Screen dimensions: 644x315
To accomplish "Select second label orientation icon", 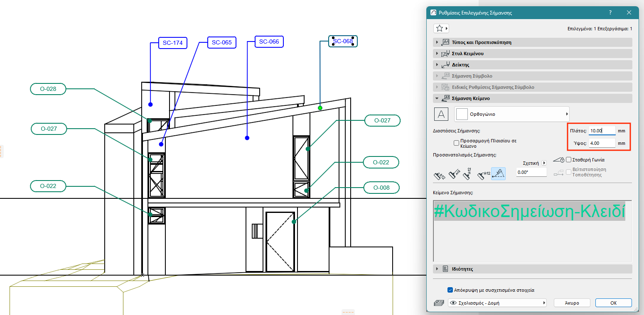I will (x=455, y=175).
